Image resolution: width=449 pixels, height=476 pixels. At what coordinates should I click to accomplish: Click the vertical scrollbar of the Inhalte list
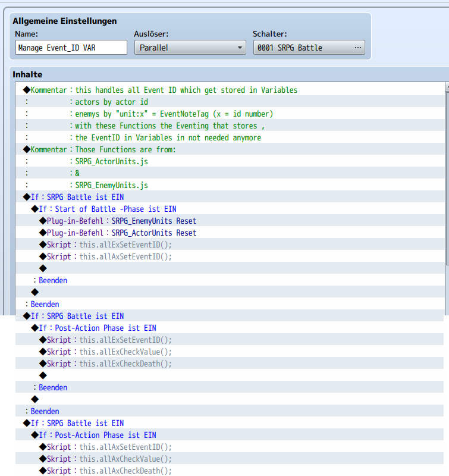pyautogui.click(x=447, y=198)
